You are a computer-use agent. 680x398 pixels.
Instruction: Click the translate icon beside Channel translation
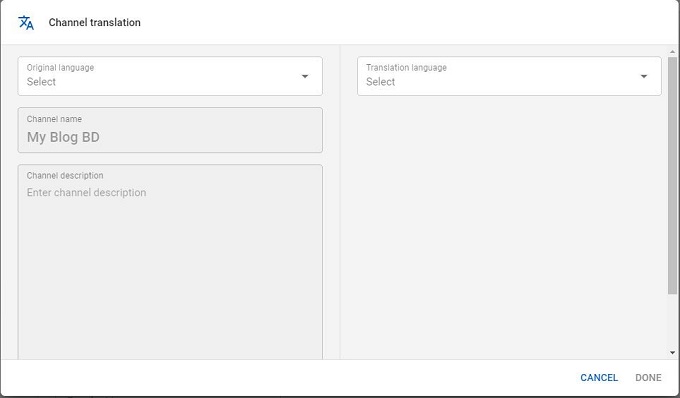point(26,23)
